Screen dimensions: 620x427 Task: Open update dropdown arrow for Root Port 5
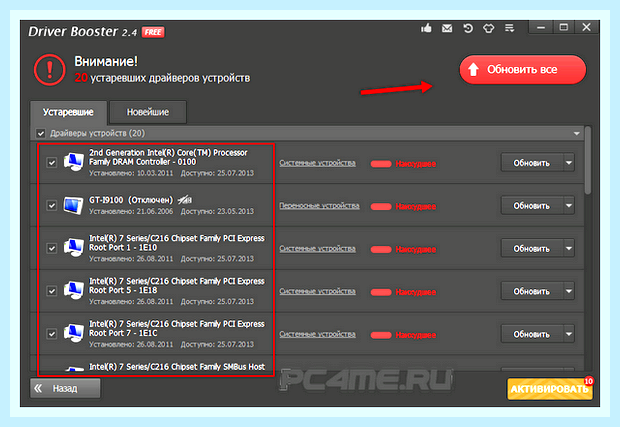pos(569,291)
